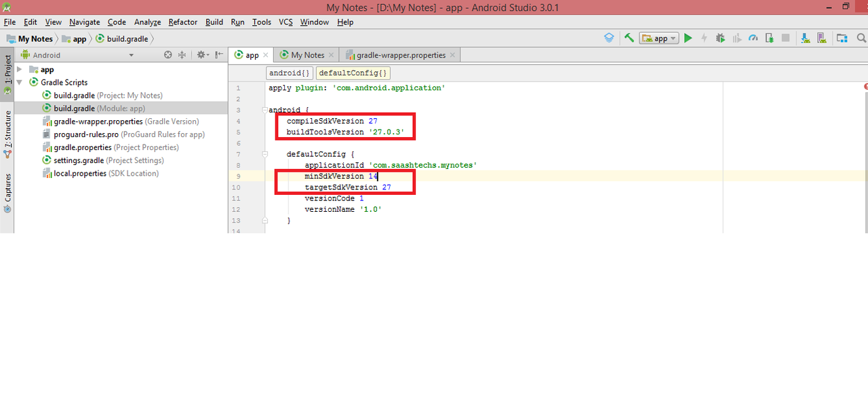The width and height of the screenshot is (868, 406).
Task: Click the red error indicator in editor gutter
Action: point(865,87)
